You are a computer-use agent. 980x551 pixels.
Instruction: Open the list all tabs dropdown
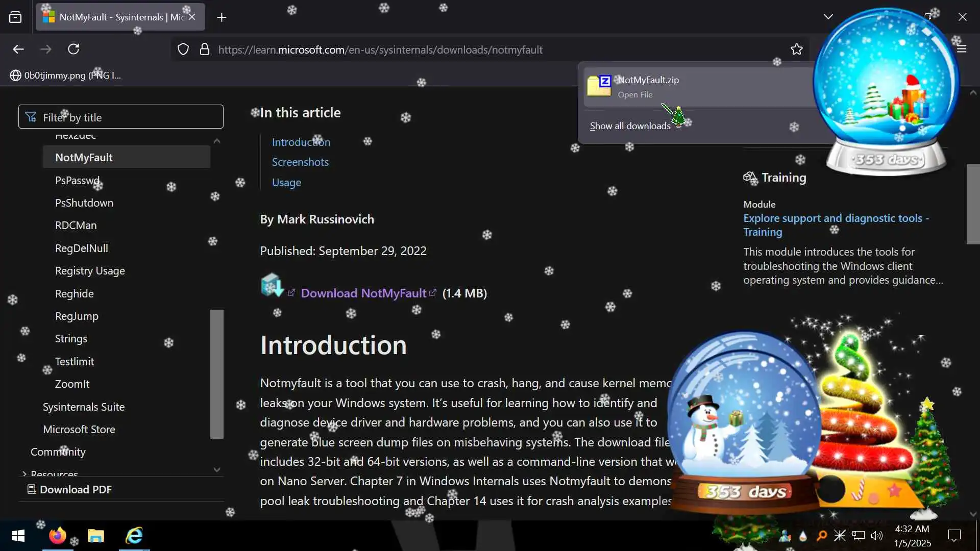click(x=828, y=17)
